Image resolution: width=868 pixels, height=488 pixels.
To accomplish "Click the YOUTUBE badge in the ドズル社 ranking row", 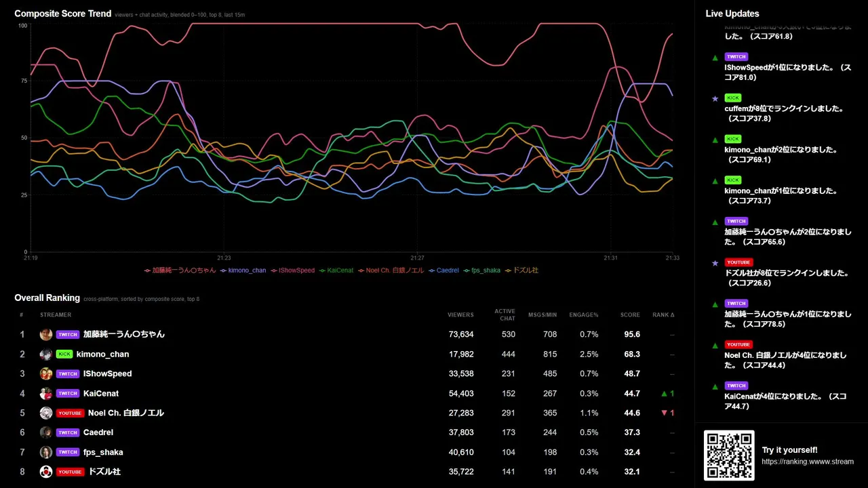I will coord(70,472).
